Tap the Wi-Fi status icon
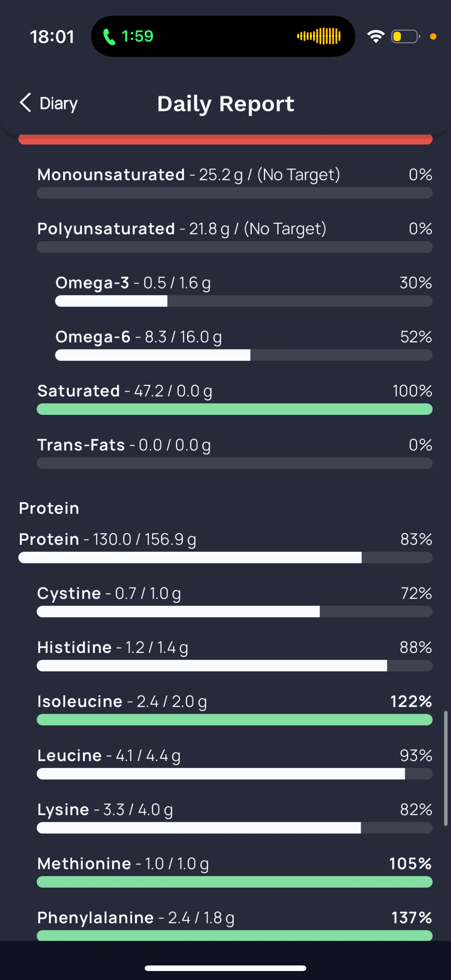 375,37
